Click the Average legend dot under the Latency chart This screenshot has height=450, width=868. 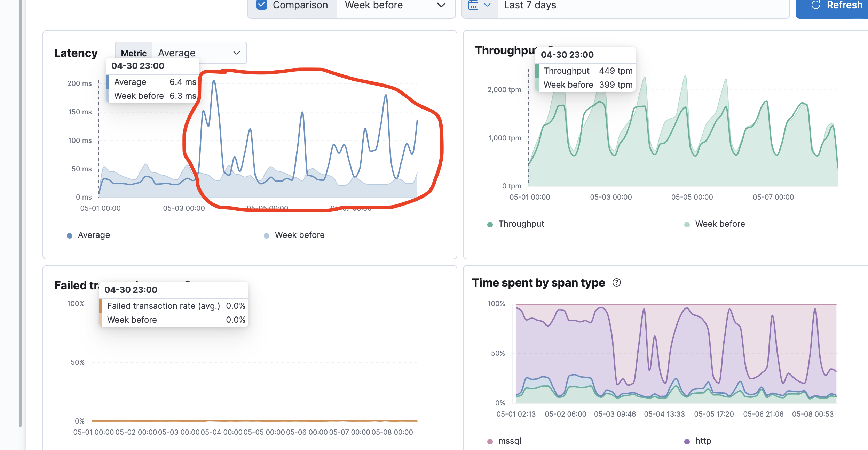coord(69,235)
